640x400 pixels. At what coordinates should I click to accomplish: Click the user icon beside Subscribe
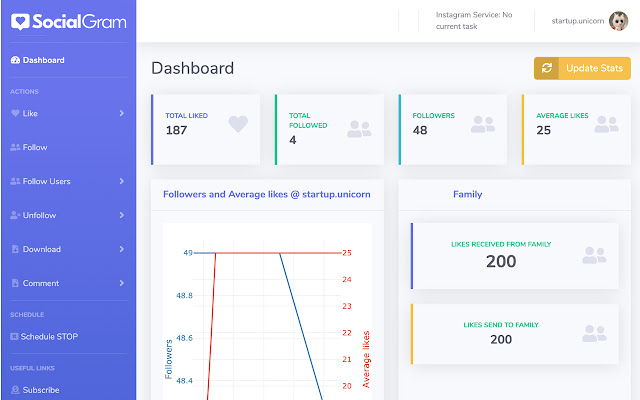coord(15,390)
